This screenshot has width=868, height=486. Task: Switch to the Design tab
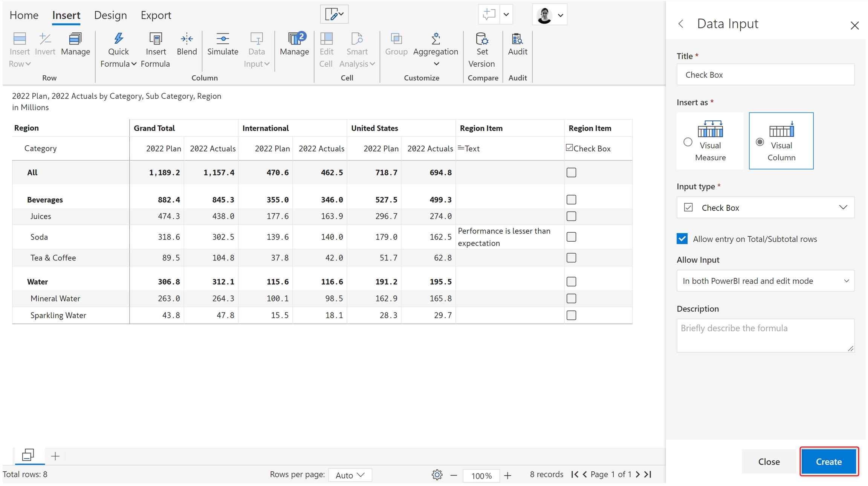(x=110, y=15)
